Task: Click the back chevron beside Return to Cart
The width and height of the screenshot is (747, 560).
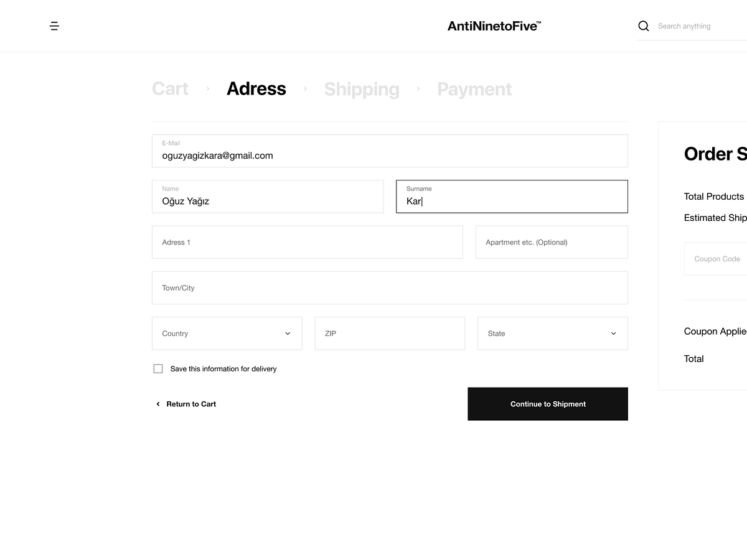Action: [157, 404]
